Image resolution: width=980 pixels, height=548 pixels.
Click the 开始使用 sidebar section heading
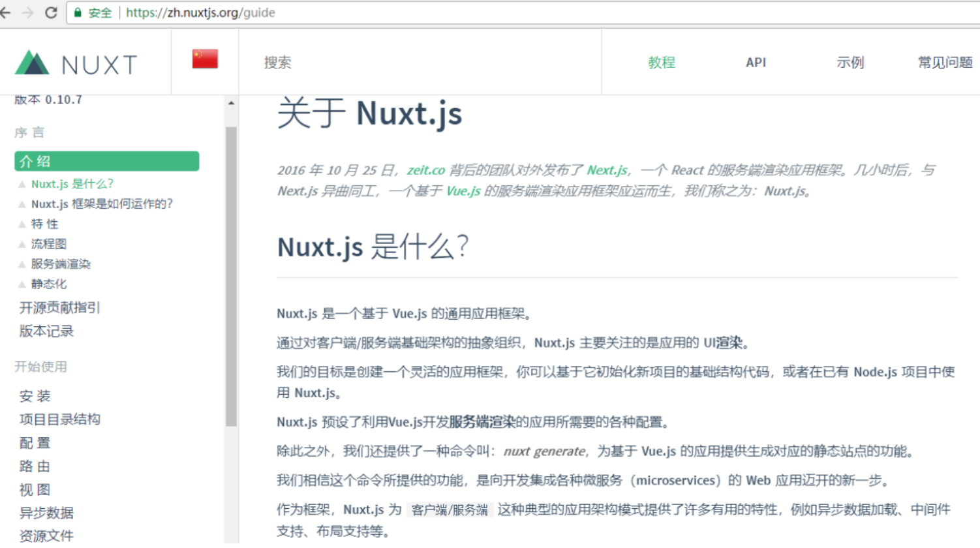coord(40,367)
